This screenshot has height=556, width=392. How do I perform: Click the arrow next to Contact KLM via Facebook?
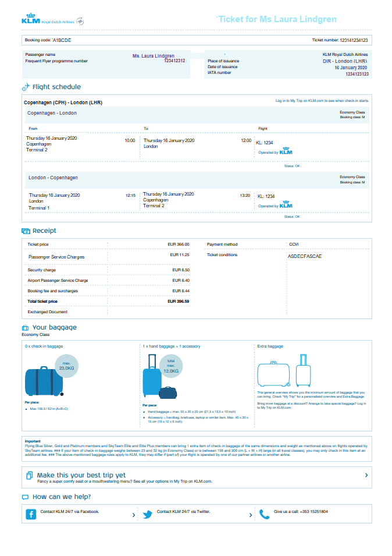tap(134, 515)
